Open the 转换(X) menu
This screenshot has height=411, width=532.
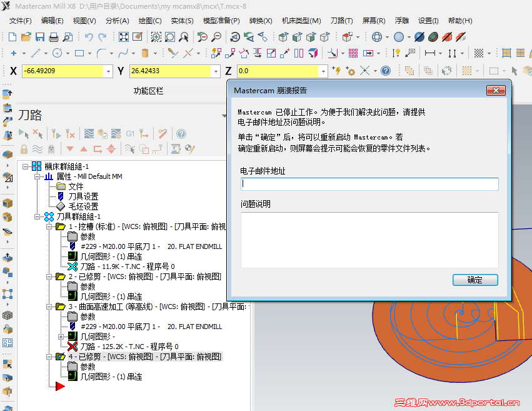(x=261, y=21)
